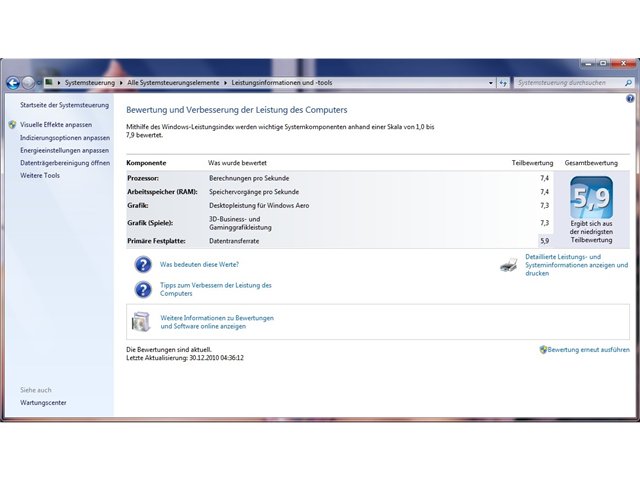This screenshot has width=640, height=480.
Task: Click the greyed Forward arrow button
Action: pos(28,83)
